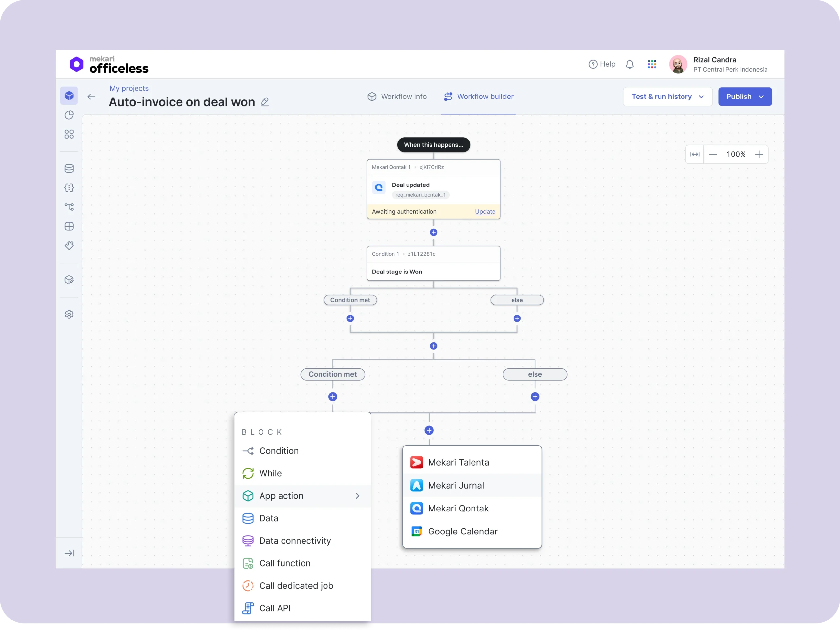Choose Condition block from menu
Image resolution: width=840 pixels, height=631 pixels.
coord(302,451)
